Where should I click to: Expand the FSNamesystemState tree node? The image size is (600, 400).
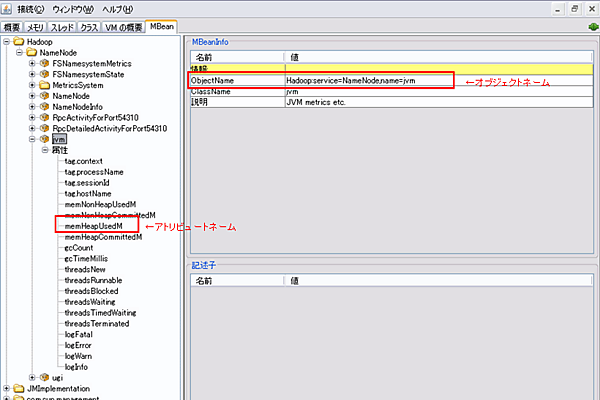pyautogui.click(x=32, y=74)
